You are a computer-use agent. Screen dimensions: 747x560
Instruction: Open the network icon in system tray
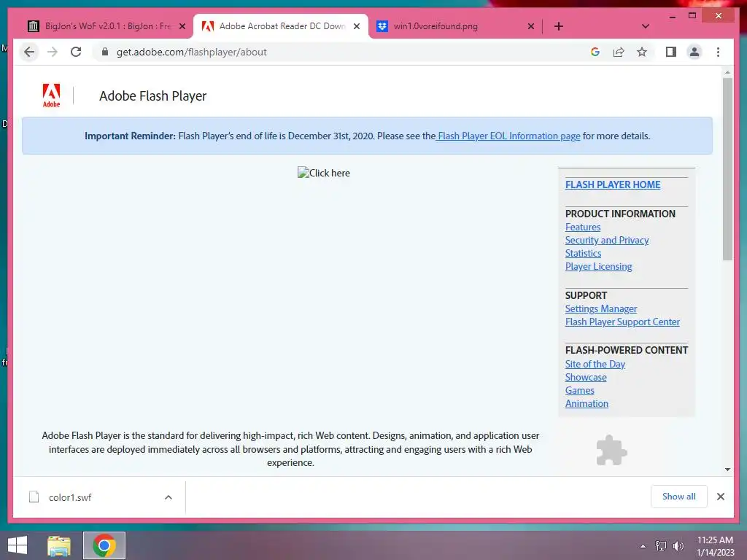click(661, 545)
